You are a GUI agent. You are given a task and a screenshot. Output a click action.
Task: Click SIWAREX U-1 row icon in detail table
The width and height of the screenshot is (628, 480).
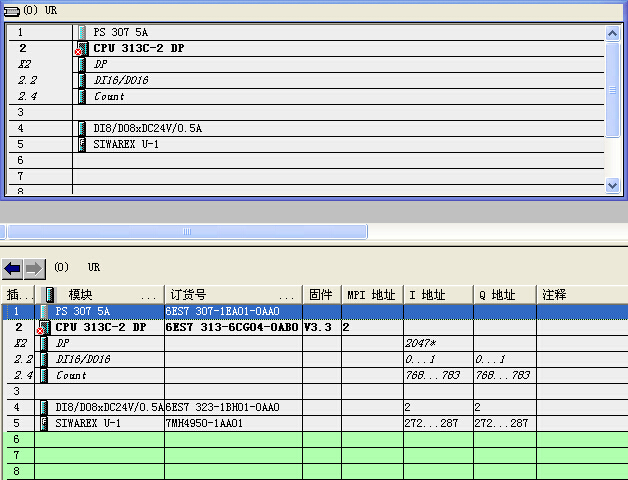(x=44, y=424)
